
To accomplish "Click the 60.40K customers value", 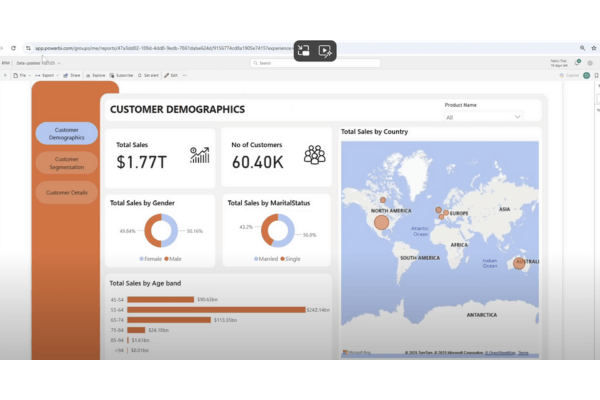I will pyautogui.click(x=258, y=162).
